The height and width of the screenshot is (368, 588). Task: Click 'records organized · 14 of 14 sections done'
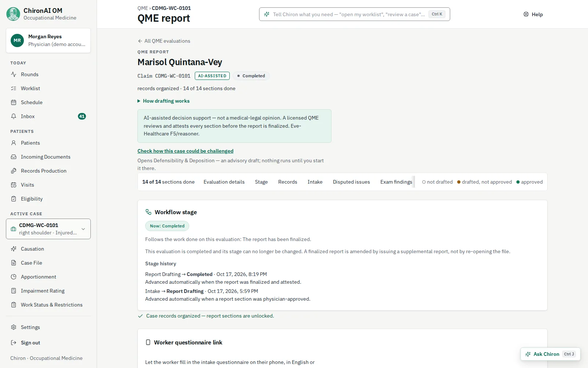click(186, 88)
